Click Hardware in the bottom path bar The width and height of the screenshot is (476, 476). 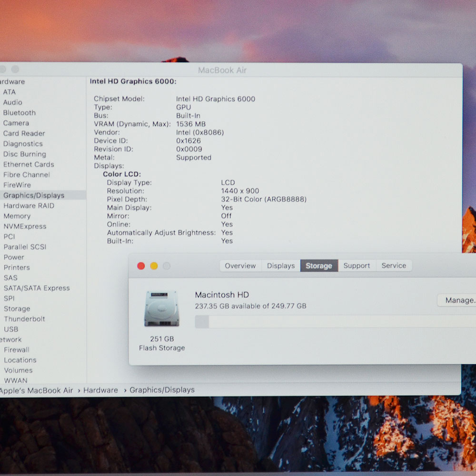tap(100, 390)
